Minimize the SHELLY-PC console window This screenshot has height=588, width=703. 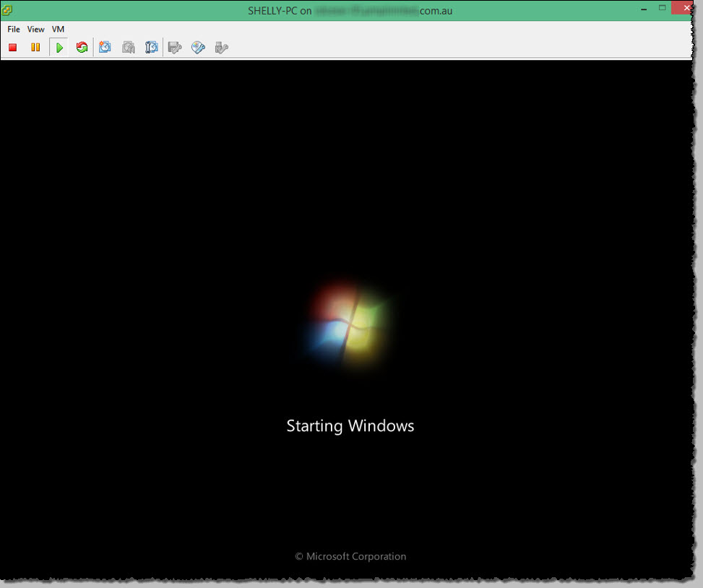click(644, 9)
